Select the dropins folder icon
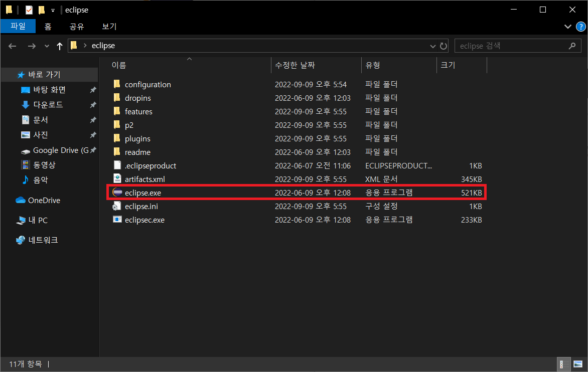This screenshot has width=588, height=372. 117,97
